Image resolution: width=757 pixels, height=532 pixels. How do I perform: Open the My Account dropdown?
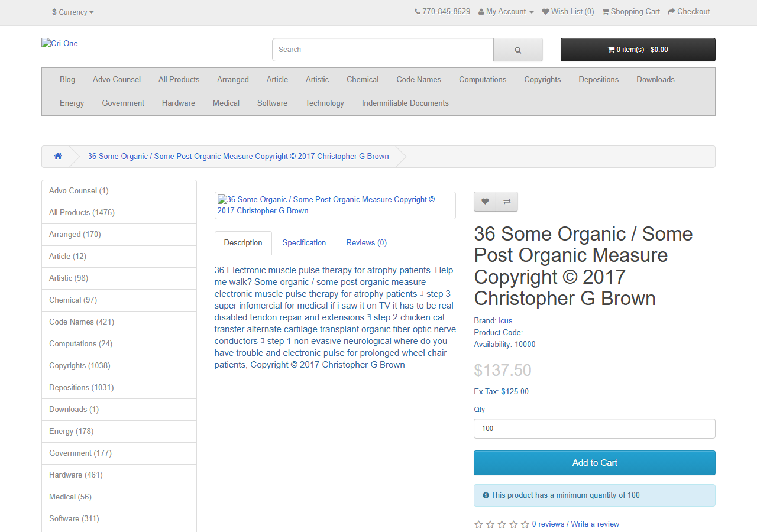pos(506,11)
